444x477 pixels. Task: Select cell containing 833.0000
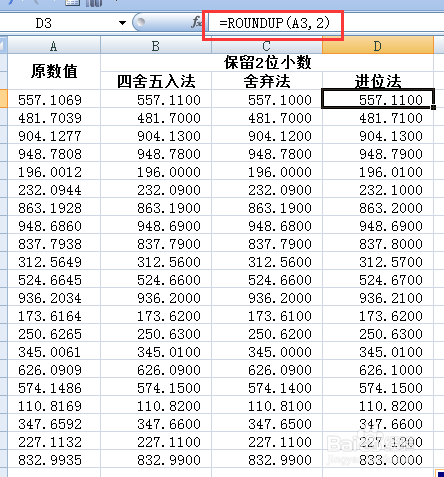pyautogui.click(x=378, y=460)
